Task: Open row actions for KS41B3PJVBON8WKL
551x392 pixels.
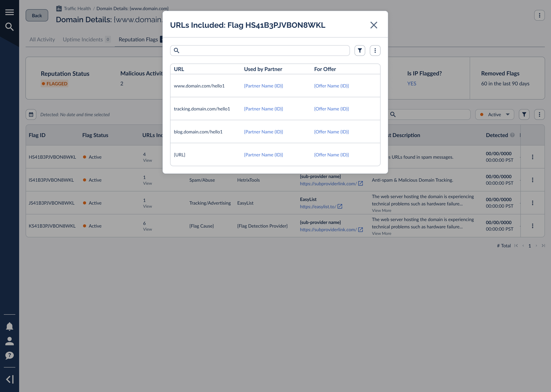Action: [532, 226]
